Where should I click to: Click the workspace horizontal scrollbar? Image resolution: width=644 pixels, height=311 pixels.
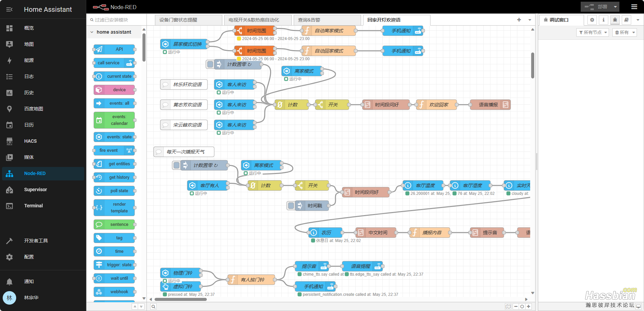181,299
